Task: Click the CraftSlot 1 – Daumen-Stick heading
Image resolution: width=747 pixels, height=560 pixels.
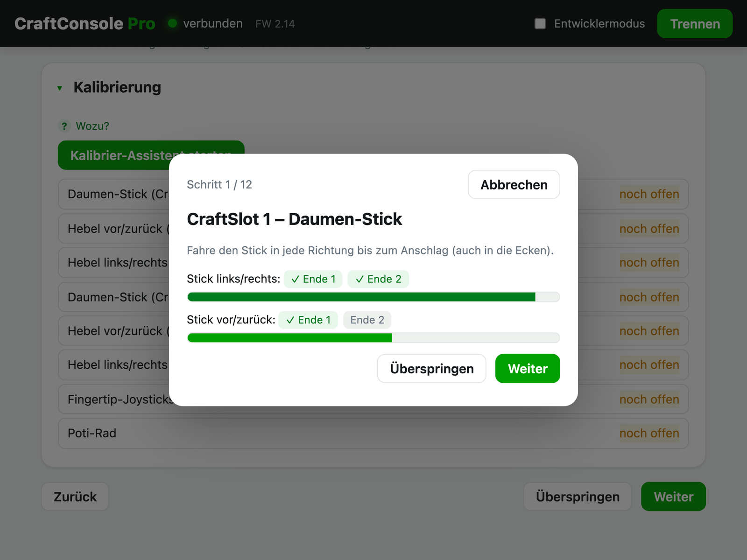Action: [x=294, y=219]
